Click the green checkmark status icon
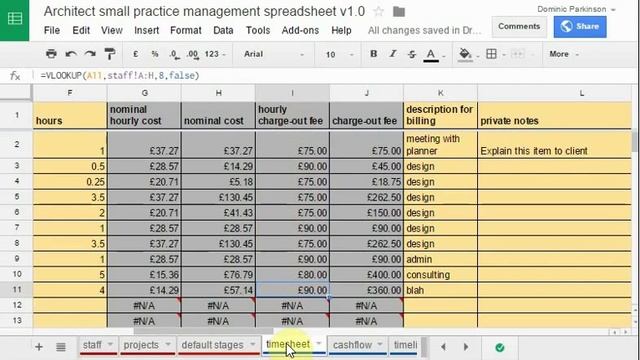This screenshot has height=360, width=640. (x=500, y=347)
